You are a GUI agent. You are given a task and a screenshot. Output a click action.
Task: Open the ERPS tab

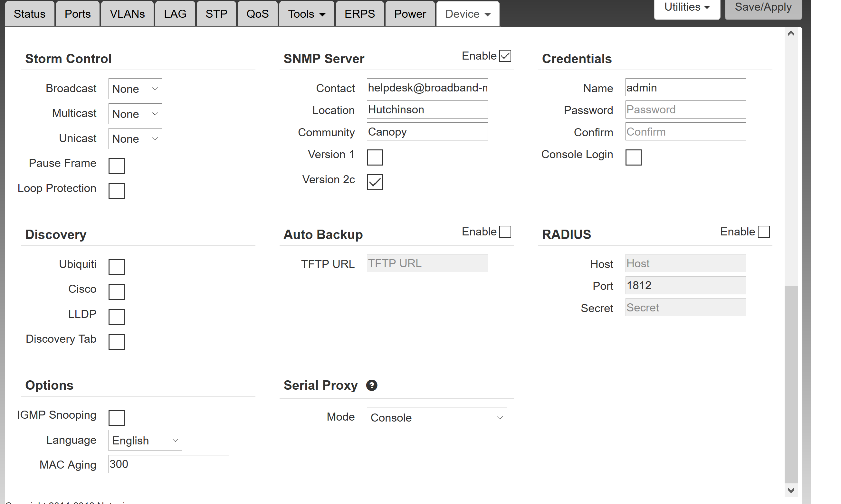tap(359, 14)
